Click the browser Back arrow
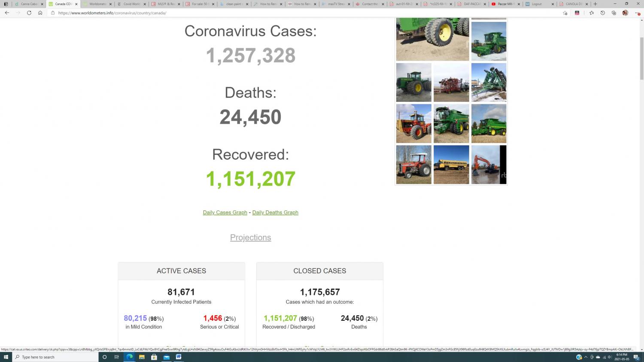The height and width of the screenshot is (362, 644). pyautogui.click(x=7, y=13)
